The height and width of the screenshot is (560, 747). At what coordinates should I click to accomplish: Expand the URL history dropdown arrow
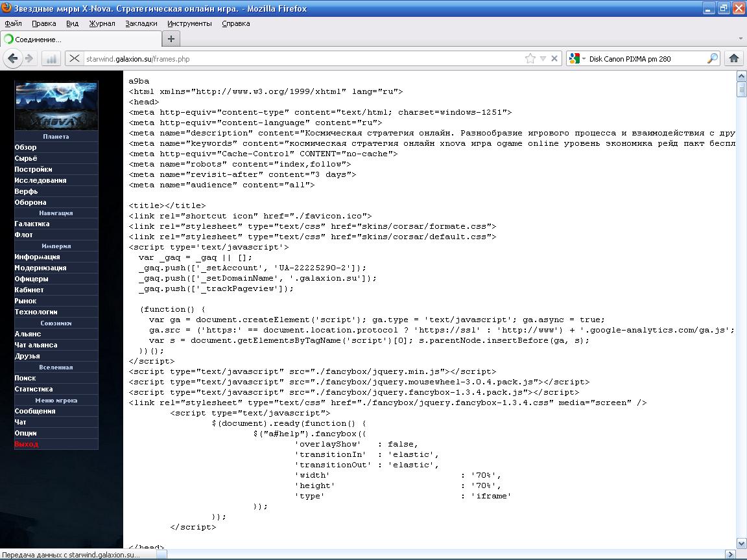click(543, 58)
